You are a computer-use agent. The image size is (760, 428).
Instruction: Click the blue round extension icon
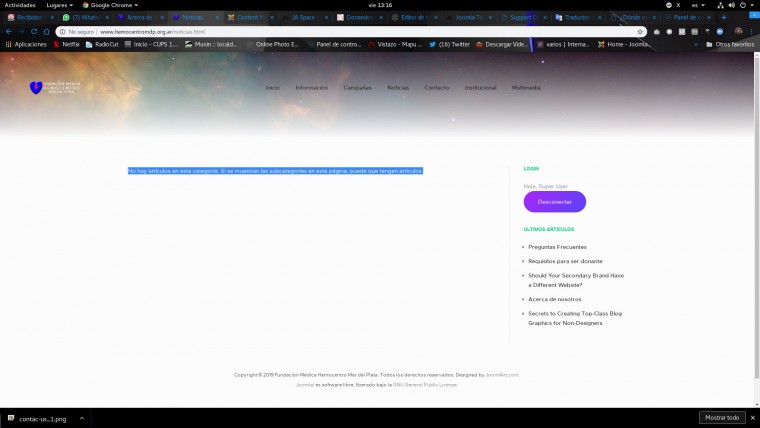(x=720, y=32)
